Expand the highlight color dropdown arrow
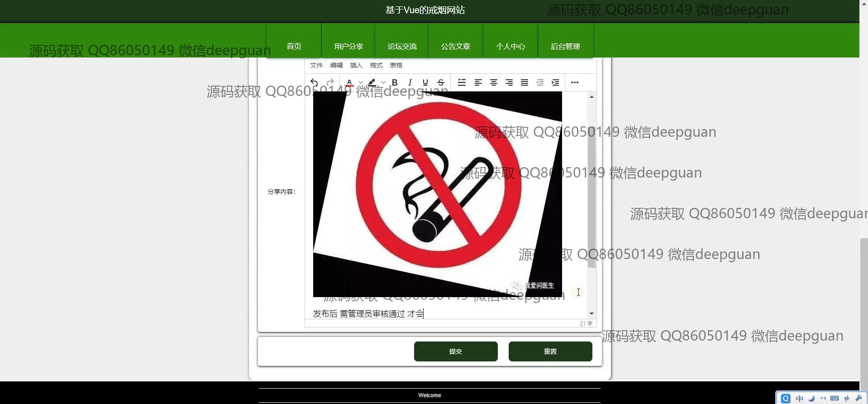 (x=383, y=82)
